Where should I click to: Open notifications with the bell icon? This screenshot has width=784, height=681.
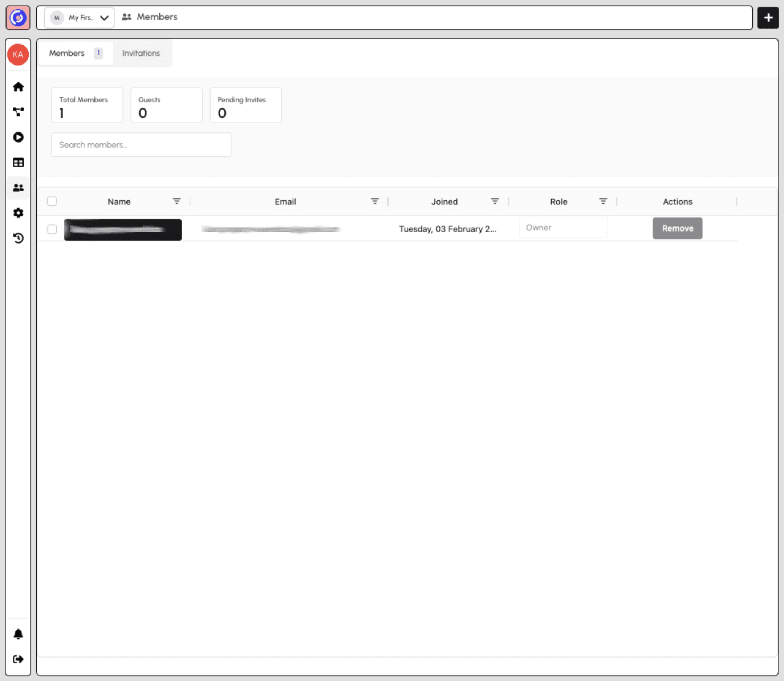point(18,634)
